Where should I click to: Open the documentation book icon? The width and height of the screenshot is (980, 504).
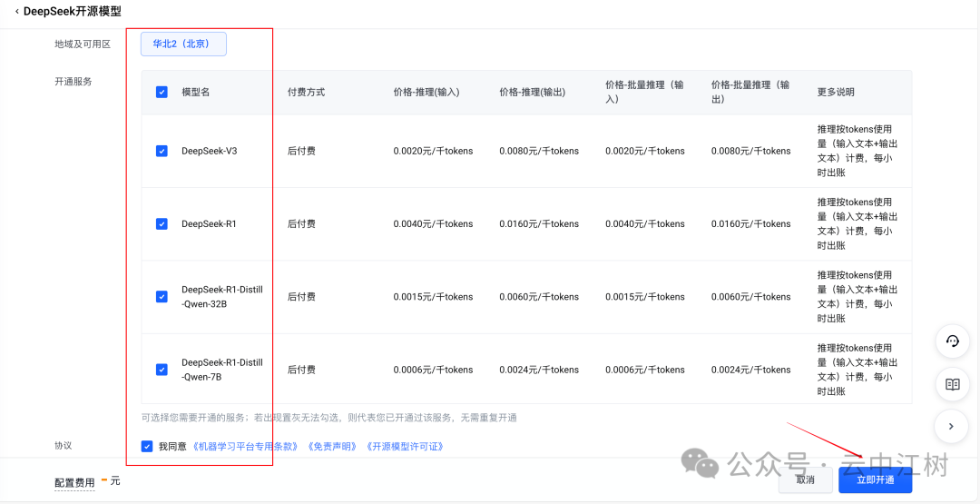click(x=952, y=384)
